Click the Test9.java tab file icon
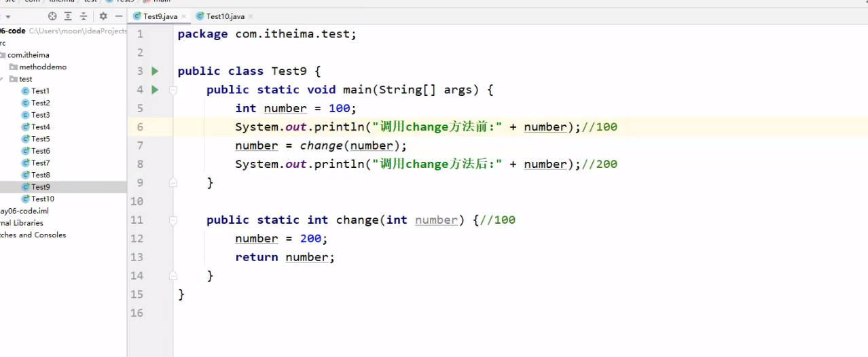Image resolution: width=868 pixels, height=357 pixels. point(137,16)
